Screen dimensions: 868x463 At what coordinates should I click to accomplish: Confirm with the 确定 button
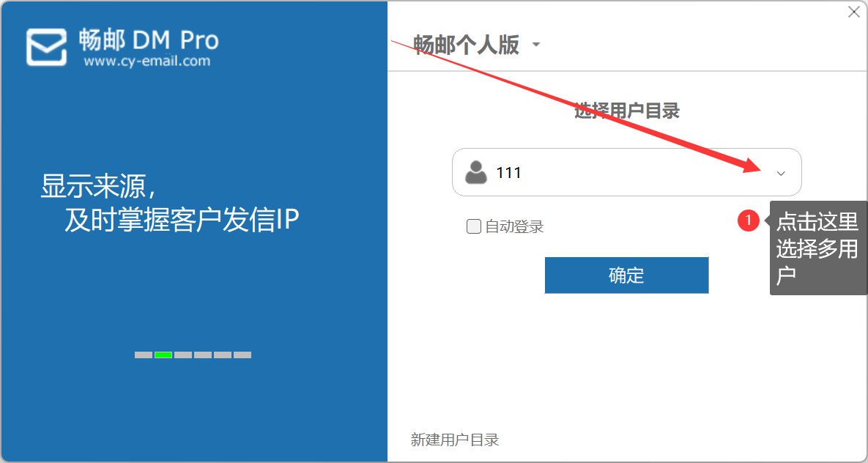pos(626,275)
